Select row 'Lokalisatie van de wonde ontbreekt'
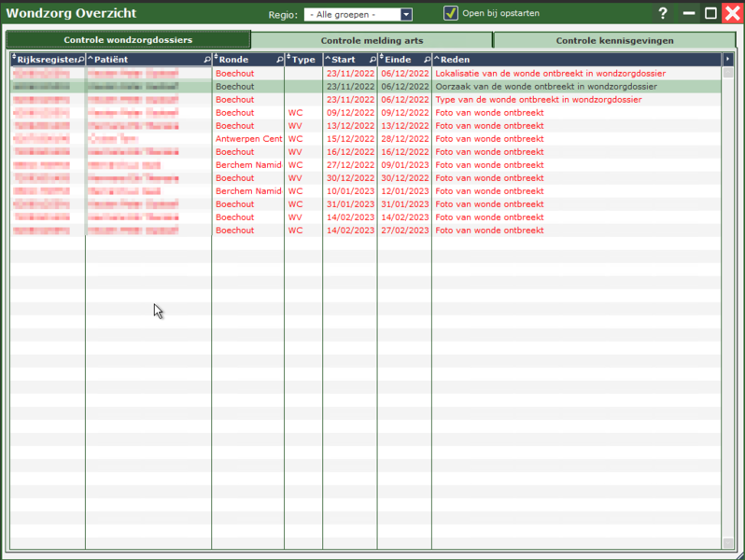This screenshot has height=560, width=745. tap(550, 73)
